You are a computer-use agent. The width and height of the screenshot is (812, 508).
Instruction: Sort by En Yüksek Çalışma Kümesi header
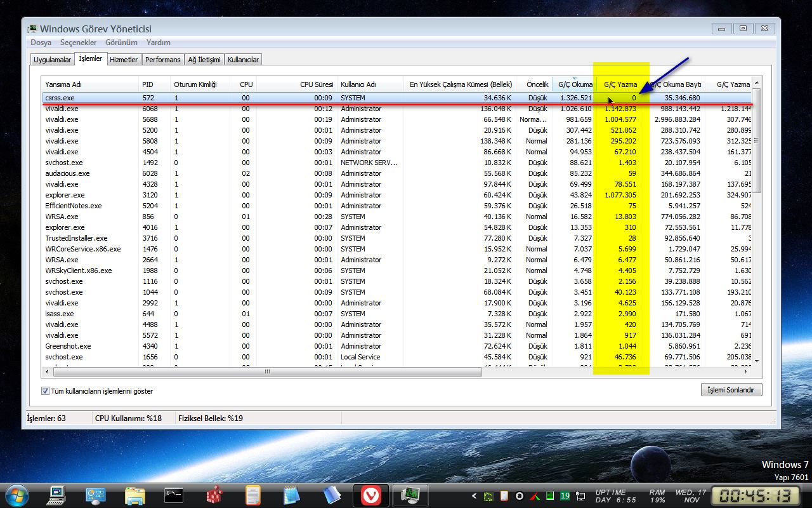coord(460,84)
